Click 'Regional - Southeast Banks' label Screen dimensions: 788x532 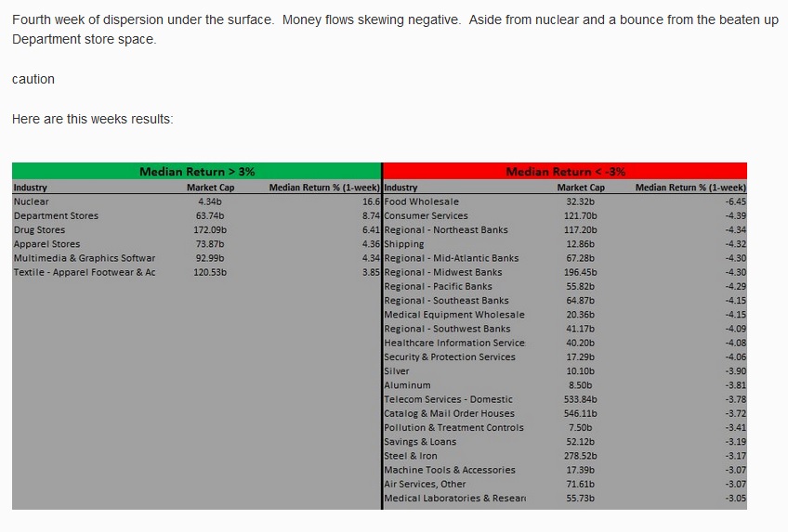pos(446,300)
